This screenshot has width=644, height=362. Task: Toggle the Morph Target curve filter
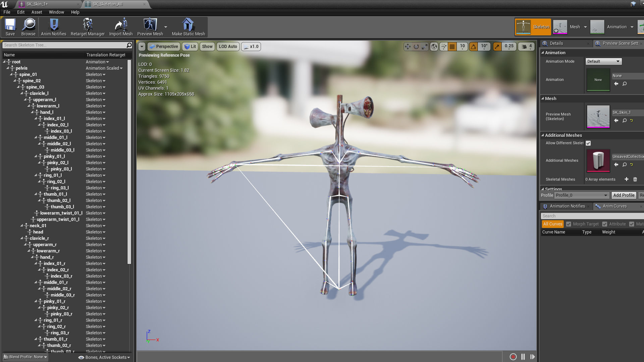tap(569, 224)
